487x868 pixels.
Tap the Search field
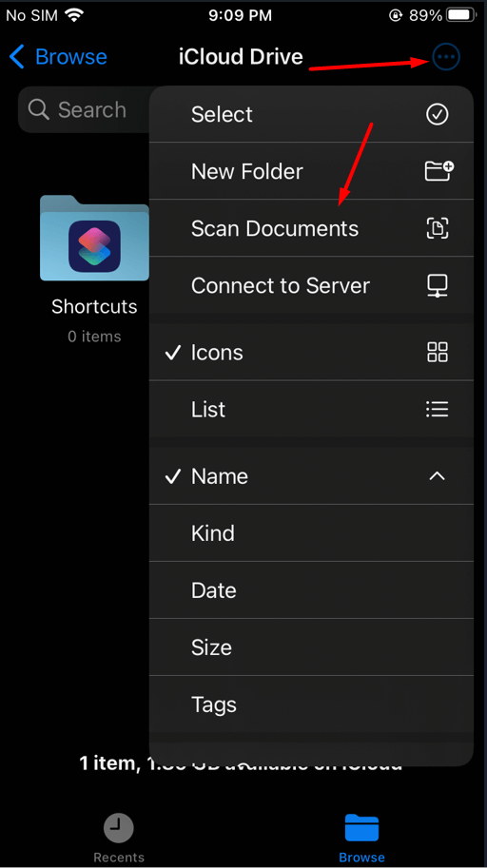(85, 109)
